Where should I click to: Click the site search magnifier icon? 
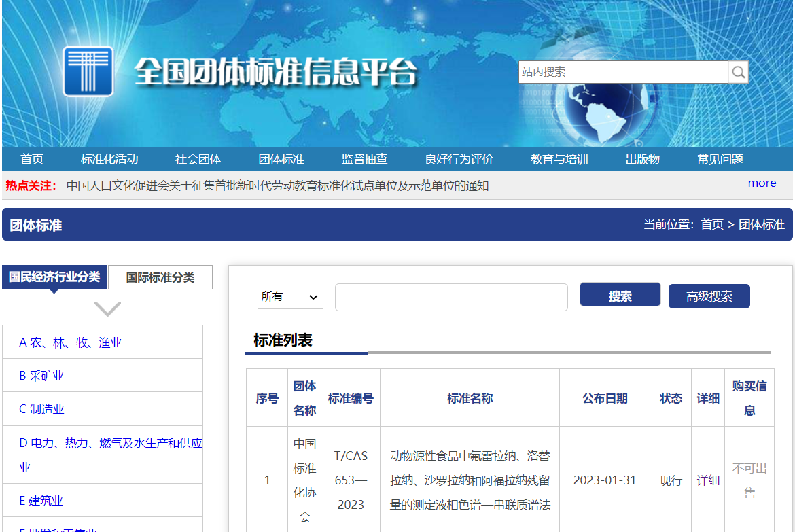[x=738, y=72]
